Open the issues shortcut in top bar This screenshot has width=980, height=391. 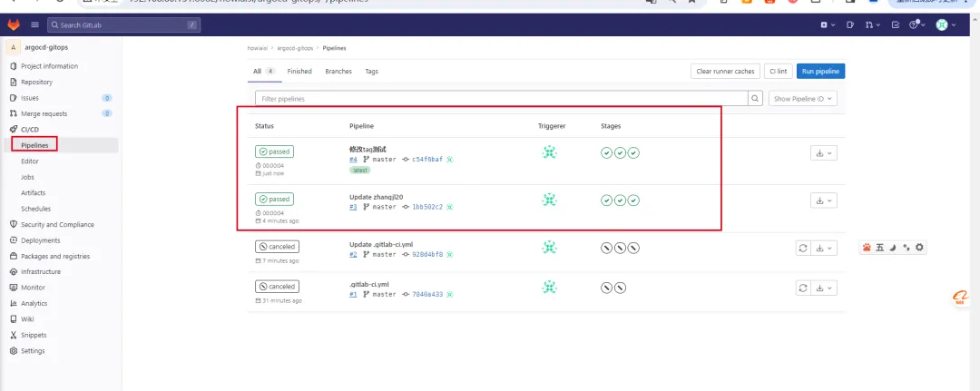point(850,25)
